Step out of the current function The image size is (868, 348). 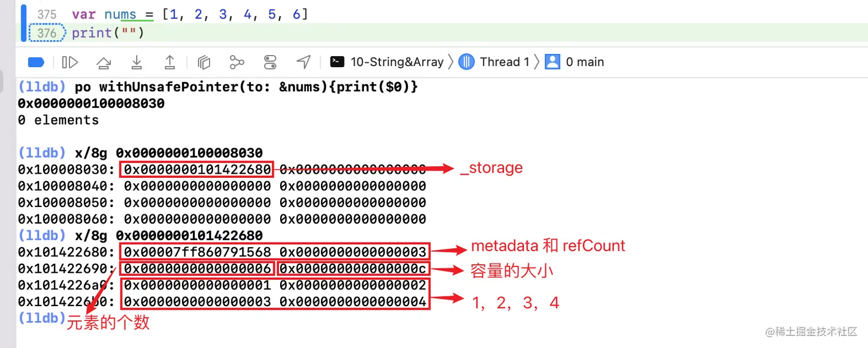click(170, 62)
